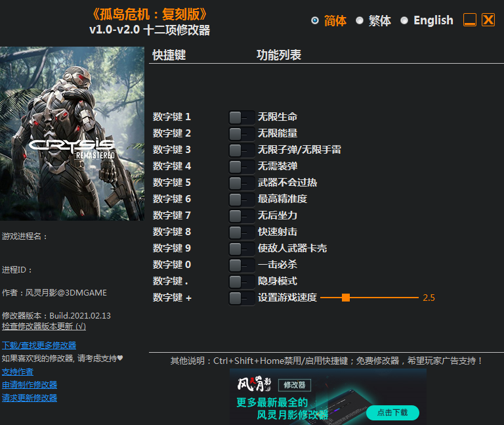Image resolution: width=504 pixels, height=425 pixels.
Task: Click the game speed value 2.5
Action: click(429, 298)
